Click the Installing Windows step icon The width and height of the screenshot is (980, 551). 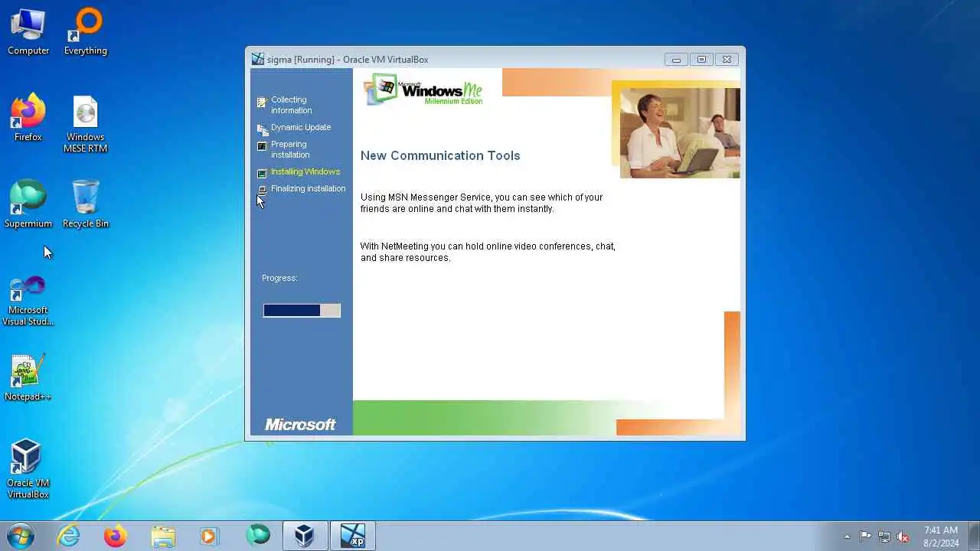click(262, 174)
